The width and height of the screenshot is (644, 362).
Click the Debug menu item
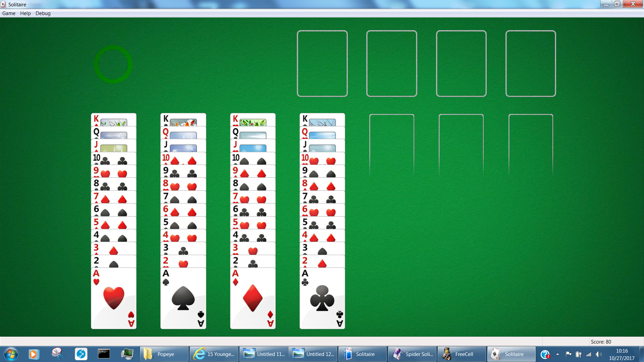click(x=43, y=13)
